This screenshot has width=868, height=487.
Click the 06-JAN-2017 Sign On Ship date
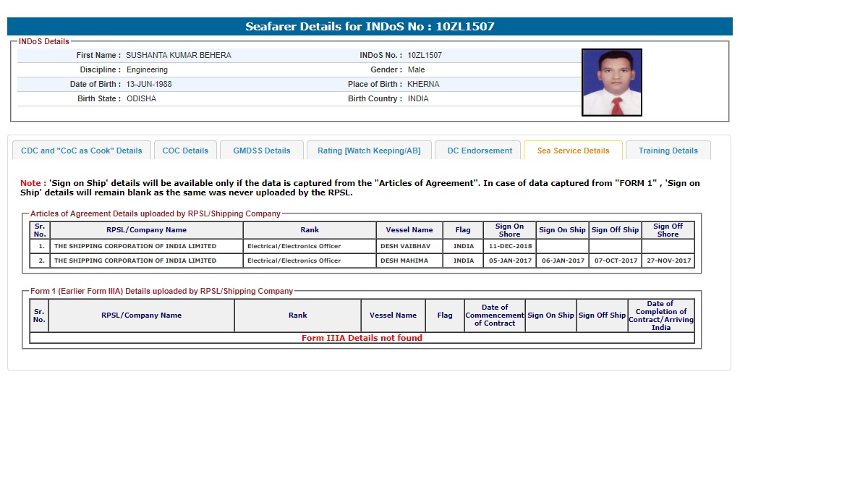[563, 261]
